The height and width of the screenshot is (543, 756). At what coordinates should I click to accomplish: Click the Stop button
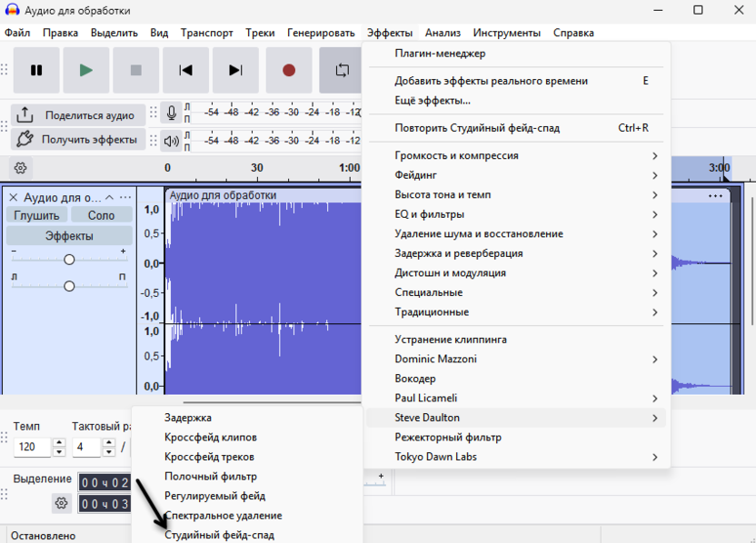(136, 70)
